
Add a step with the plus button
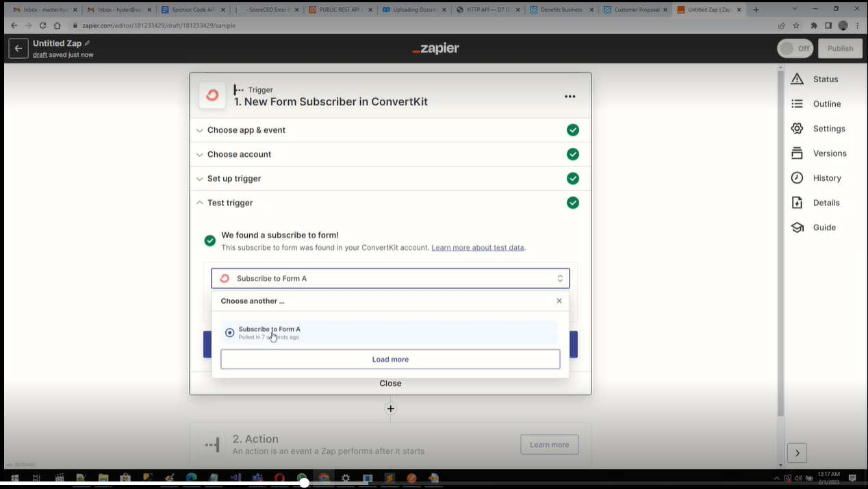tap(390, 408)
